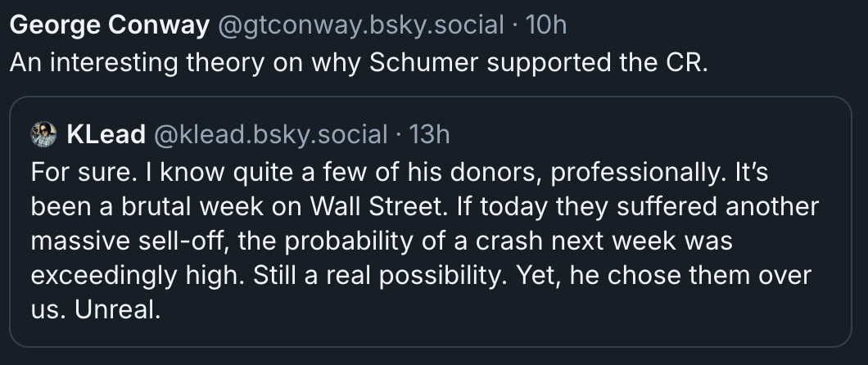The width and height of the screenshot is (868, 365).
Task: Open the @gtconway.bsky.social handle link
Action: [360, 25]
